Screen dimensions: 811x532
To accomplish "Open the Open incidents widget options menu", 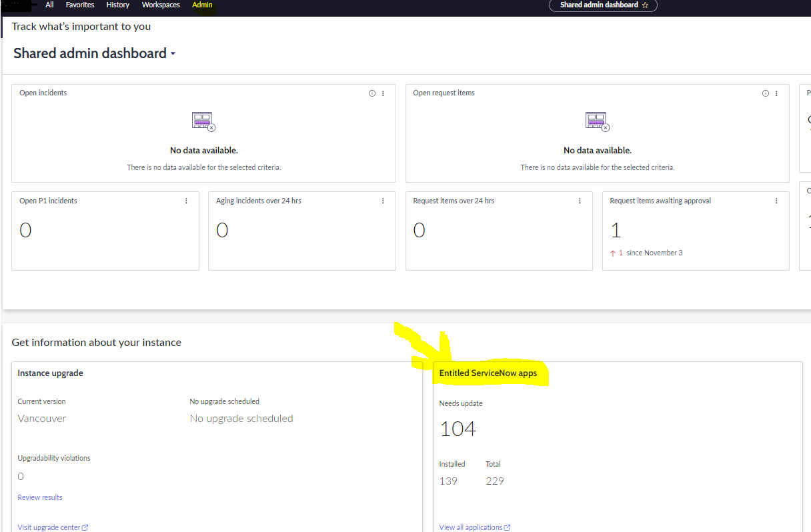I will 383,93.
